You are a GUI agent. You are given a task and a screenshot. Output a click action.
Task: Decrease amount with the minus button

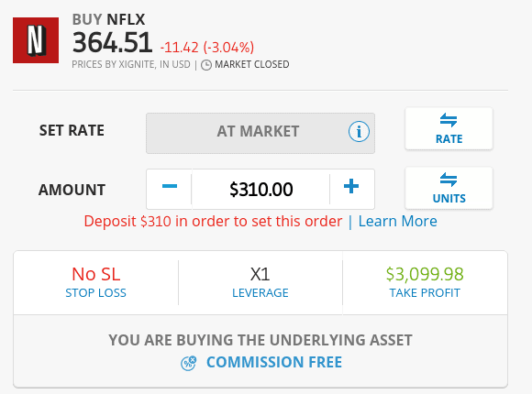pos(170,187)
